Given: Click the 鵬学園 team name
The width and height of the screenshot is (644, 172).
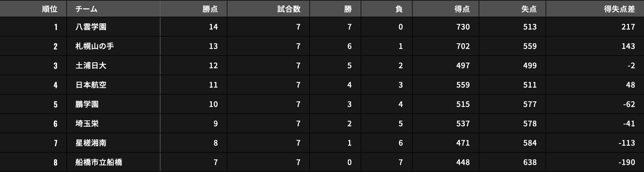Looking at the screenshot, I should point(87,104).
